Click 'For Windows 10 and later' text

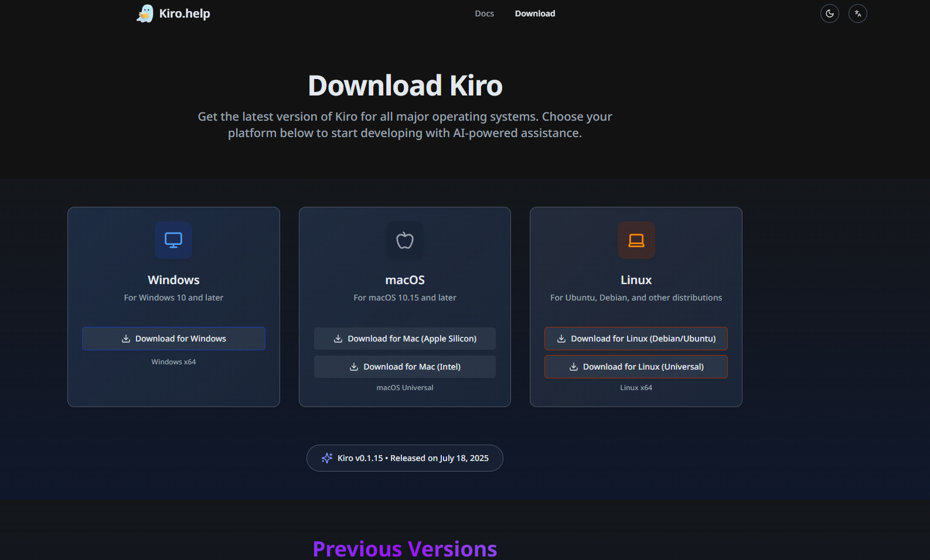click(x=173, y=298)
